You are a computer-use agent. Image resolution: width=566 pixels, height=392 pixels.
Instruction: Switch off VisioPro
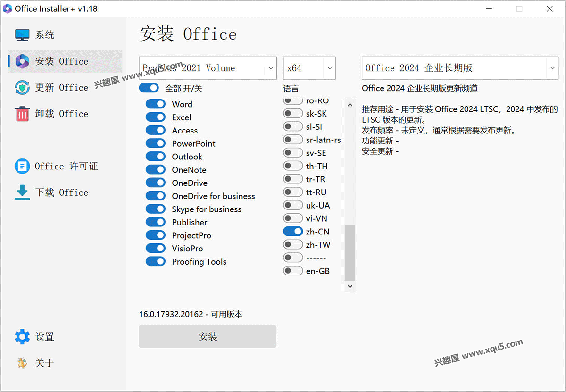pyautogui.click(x=155, y=249)
